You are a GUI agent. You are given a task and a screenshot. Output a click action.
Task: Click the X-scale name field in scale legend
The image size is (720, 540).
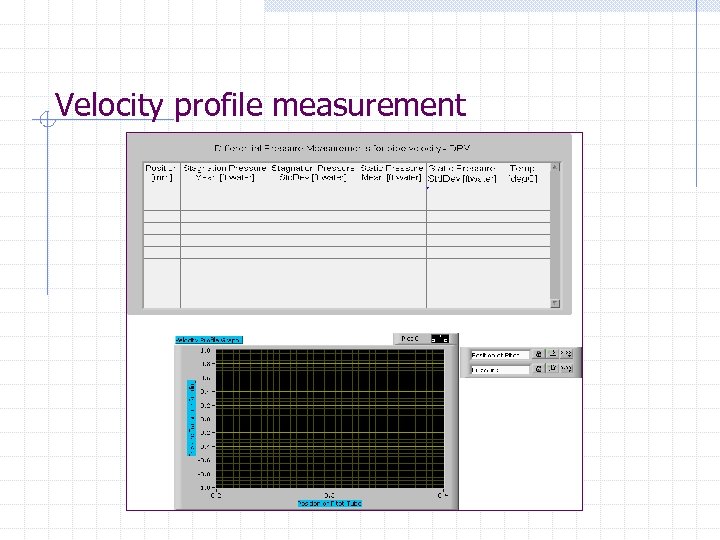point(500,354)
